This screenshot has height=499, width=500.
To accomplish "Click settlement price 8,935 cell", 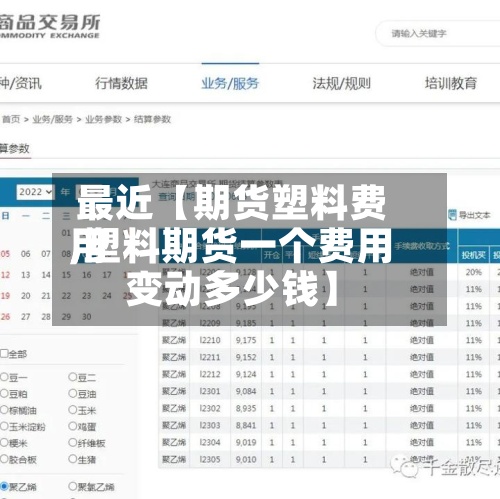I will [x=246, y=409].
